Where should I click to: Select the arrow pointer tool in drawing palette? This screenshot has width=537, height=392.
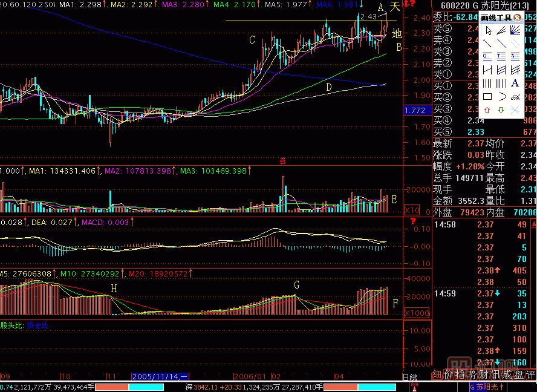(x=487, y=31)
